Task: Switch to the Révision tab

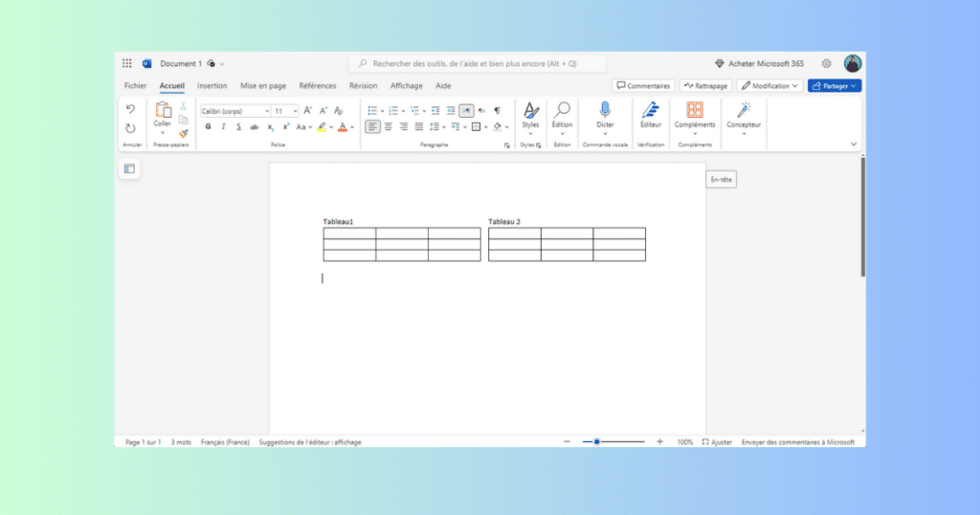Action: tap(363, 85)
